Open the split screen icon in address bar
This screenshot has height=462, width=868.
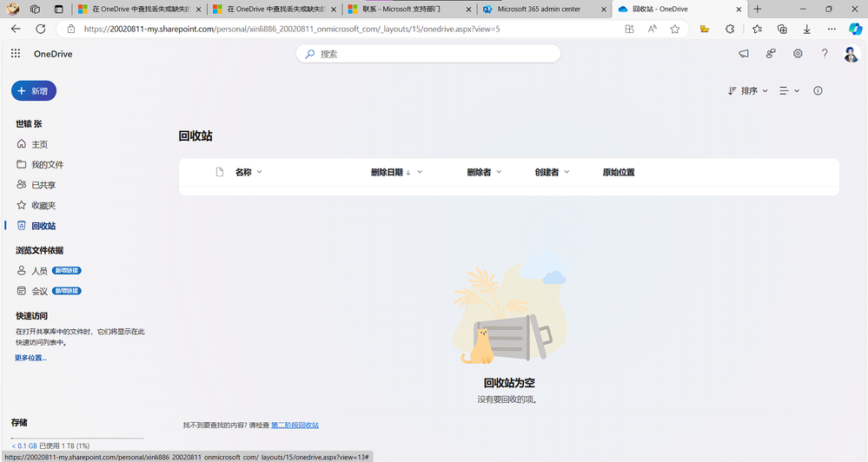click(x=629, y=29)
